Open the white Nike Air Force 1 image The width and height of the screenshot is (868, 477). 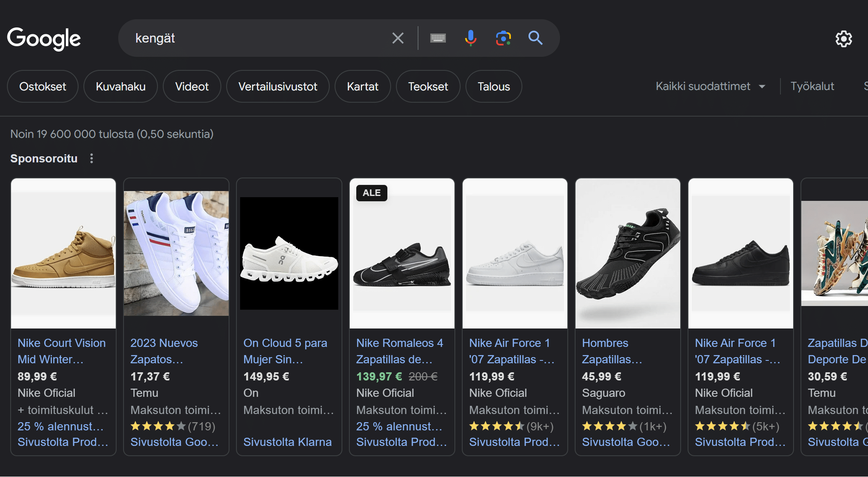coord(515,253)
